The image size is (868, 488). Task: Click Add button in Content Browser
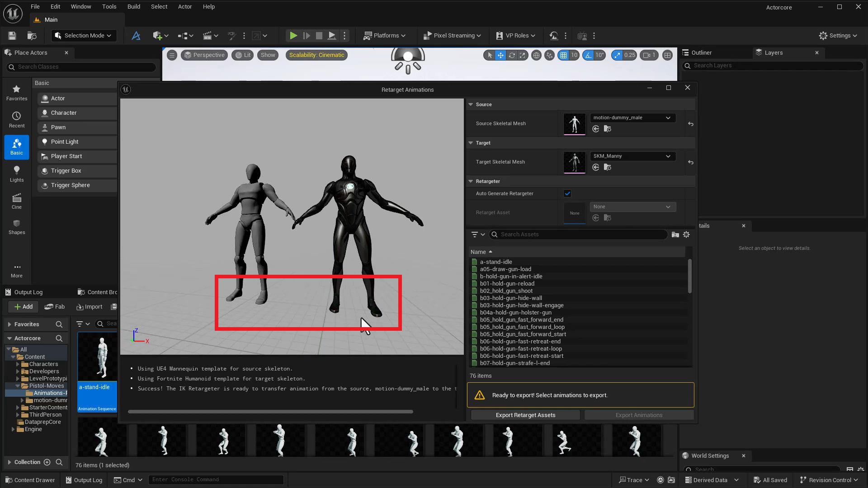tap(24, 307)
